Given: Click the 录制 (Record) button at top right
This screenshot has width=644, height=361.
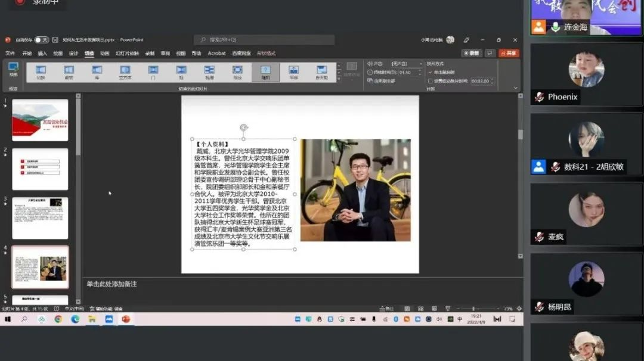Looking at the screenshot, I should 472,53.
